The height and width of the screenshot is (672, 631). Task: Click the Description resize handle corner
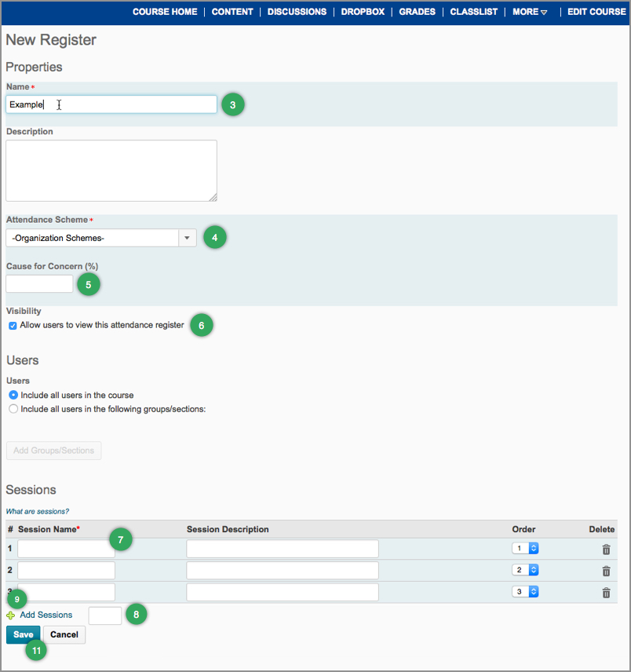213,197
